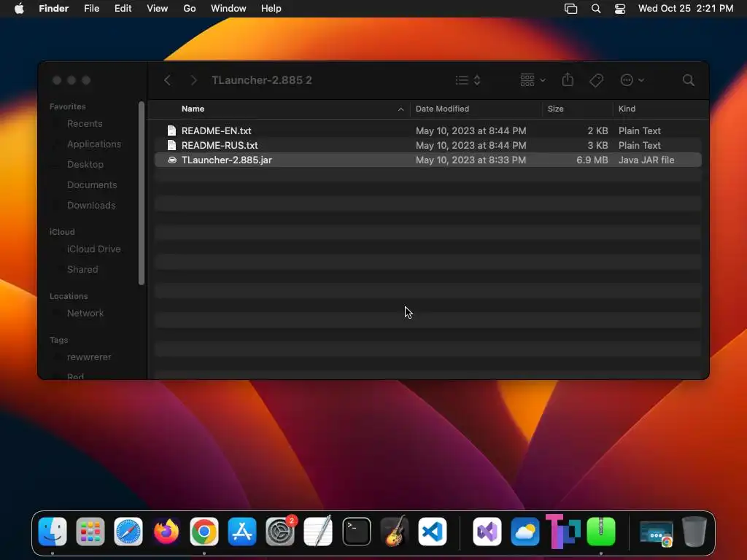
Task: Open TextEdit from the Dock
Action: coord(318,531)
